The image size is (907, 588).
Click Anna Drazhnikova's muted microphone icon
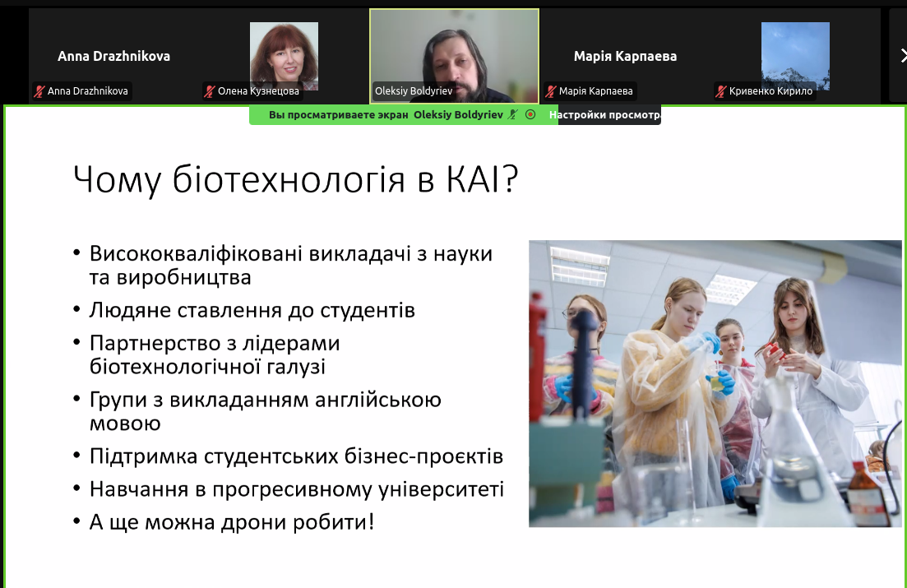coord(39,91)
